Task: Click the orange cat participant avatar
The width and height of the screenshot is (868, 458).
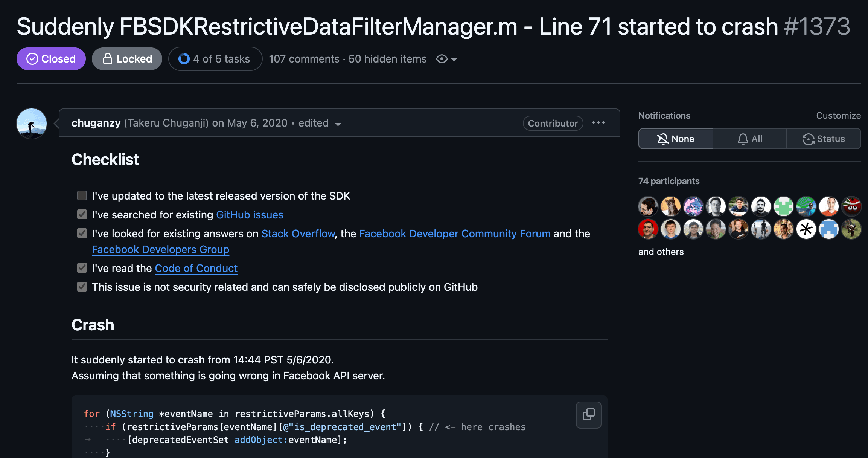Action: tap(671, 206)
